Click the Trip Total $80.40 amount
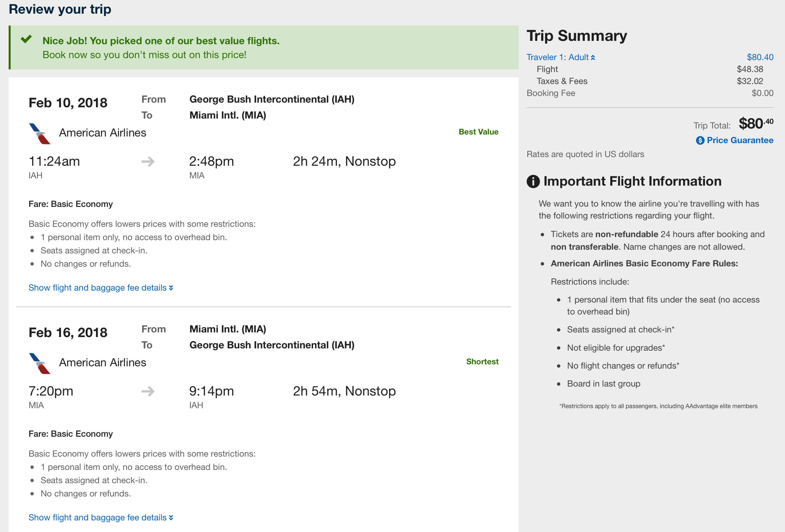The image size is (785, 532). [x=756, y=124]
